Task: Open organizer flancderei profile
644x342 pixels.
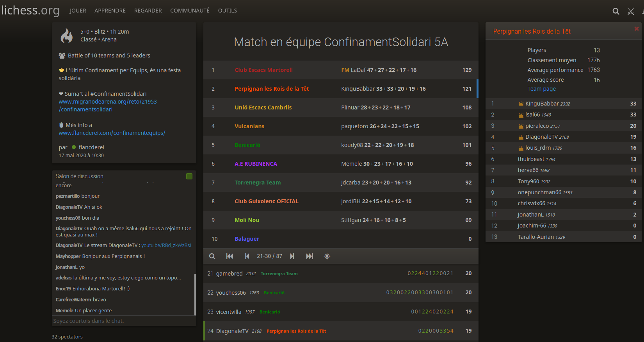Action: point(91,147)
